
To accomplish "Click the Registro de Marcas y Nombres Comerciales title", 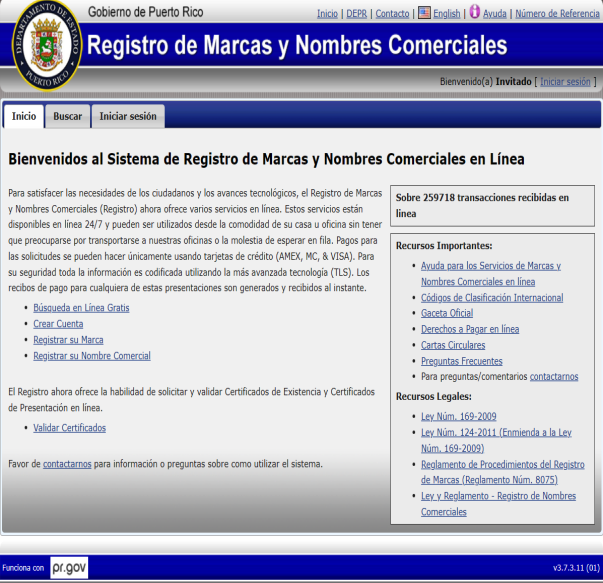I will pos(297,45).
